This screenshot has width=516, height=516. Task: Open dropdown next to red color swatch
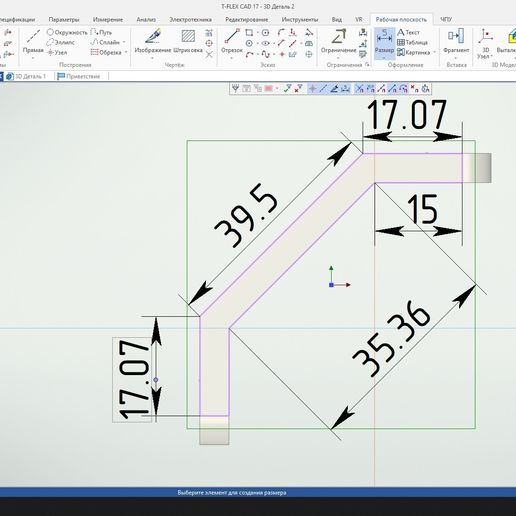point(277,89)
